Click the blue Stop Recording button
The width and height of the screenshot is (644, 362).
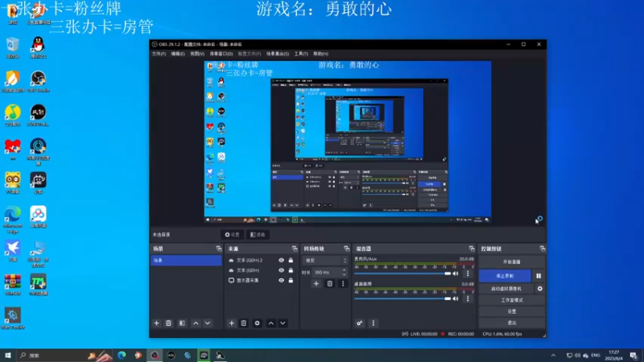pos(505,276)
